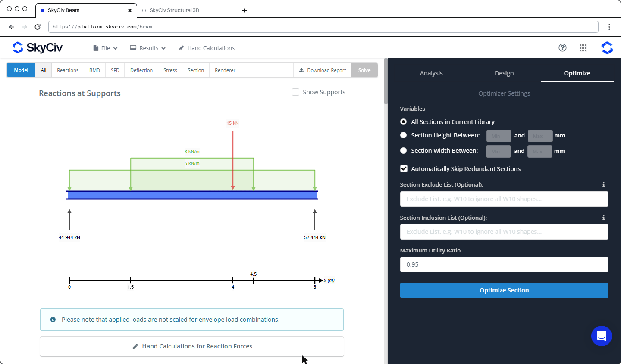Select Section Height Between radio option

click(x=404, y=135)
